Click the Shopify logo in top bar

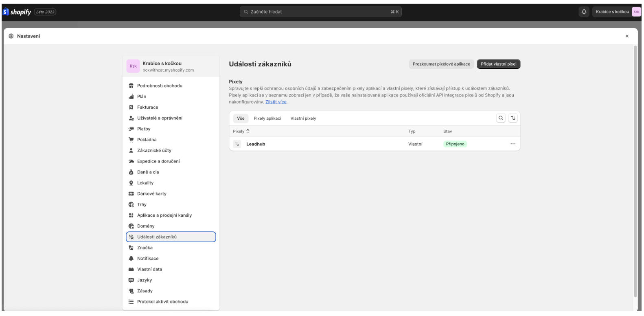(x=16, y=12)
